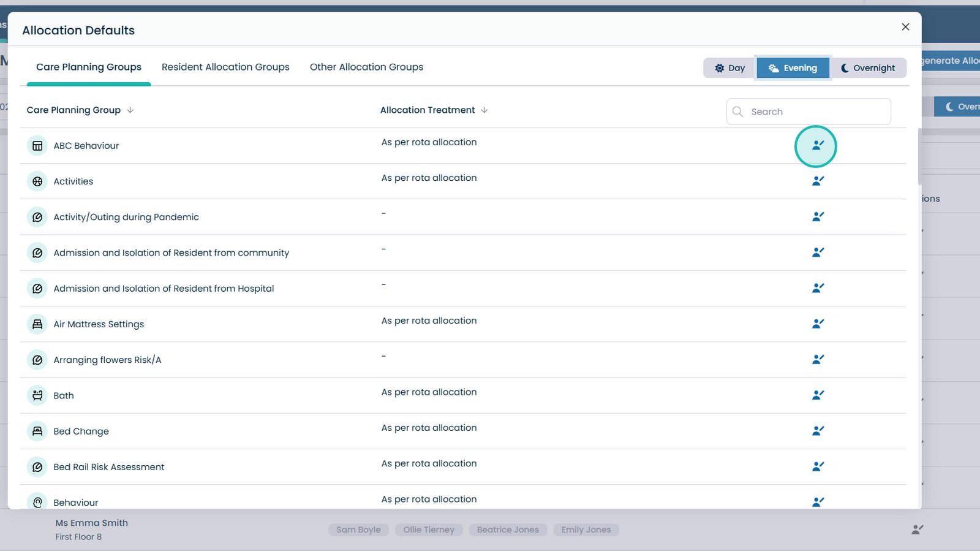Open the Other Allocation Groups tab
The width and height of the screenshot is (980, 551).
tap(366, 67)
